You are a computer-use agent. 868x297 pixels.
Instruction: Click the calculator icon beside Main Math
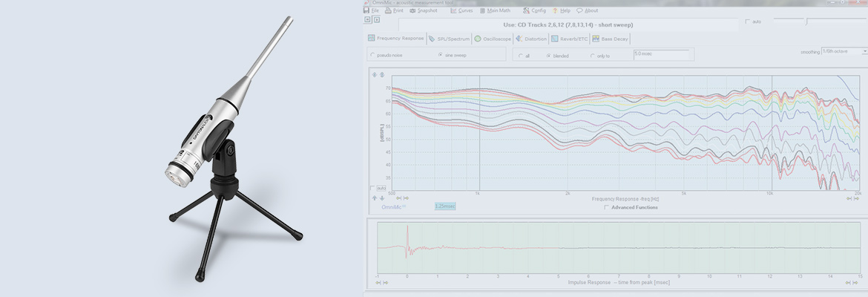coord(483,10)
